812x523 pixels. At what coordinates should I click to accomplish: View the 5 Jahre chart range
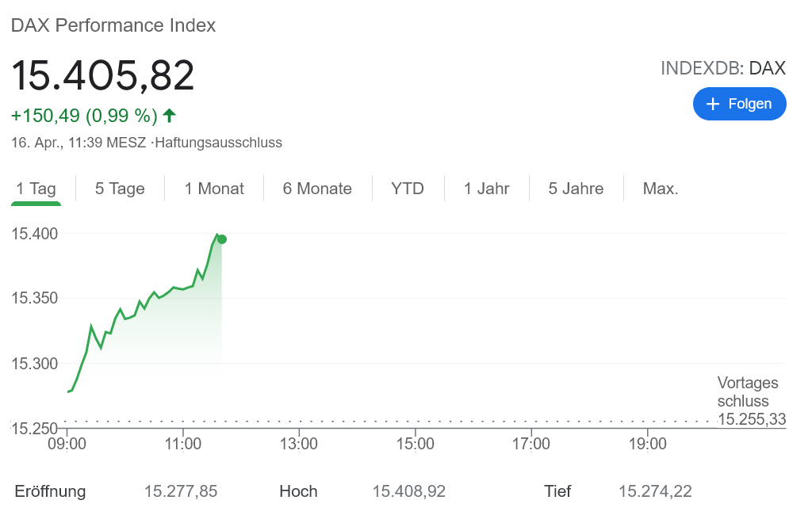576,189
